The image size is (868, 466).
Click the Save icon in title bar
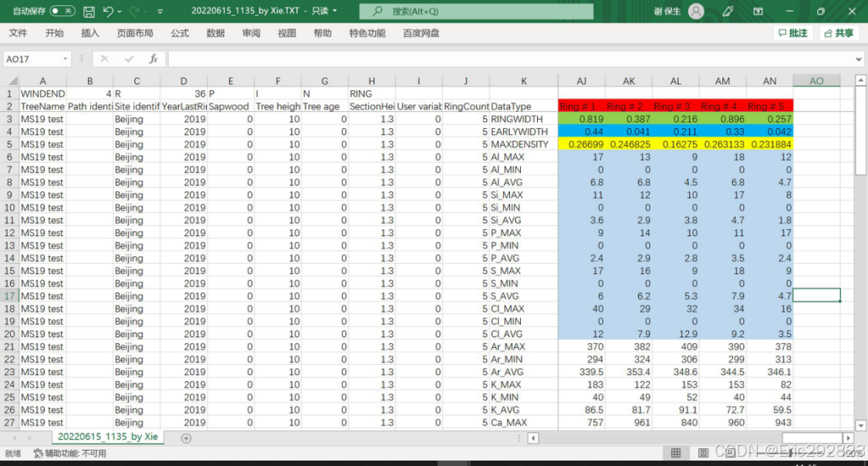click(x=89, y=11)
